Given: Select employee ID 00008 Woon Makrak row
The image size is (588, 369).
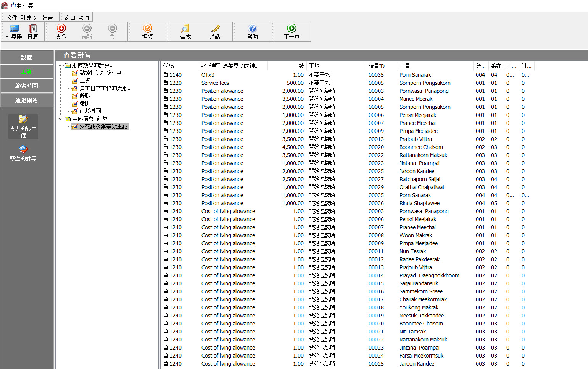Looking at the screenshot, I should [376, 235].
